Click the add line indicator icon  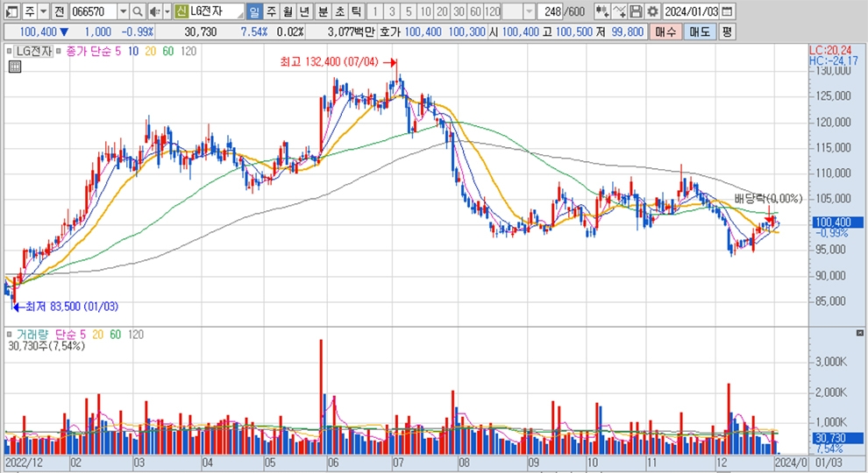(x=621, y=11)
